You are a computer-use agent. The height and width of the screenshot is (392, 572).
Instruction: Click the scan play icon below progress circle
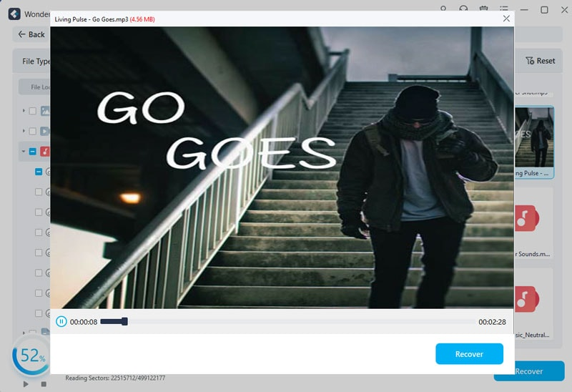pyautogui.click(x=26, y=384)
